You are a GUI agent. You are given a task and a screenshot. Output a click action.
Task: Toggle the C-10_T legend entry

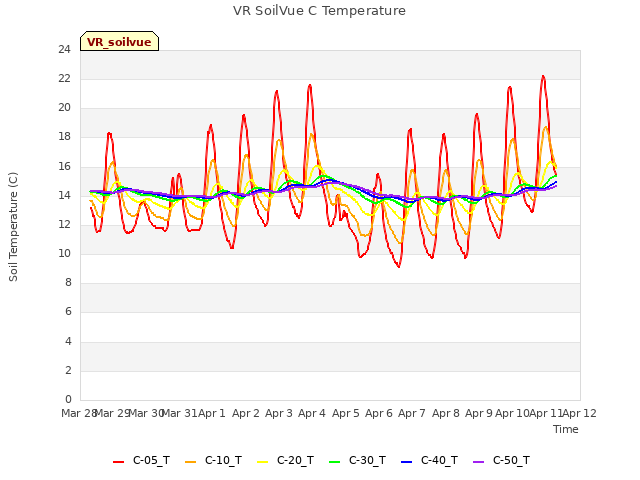(x=213, y=460)
